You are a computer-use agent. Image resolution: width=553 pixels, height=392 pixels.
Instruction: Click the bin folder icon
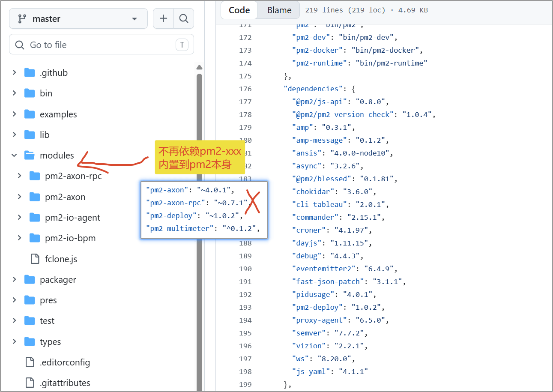click(x=30, y=93)
